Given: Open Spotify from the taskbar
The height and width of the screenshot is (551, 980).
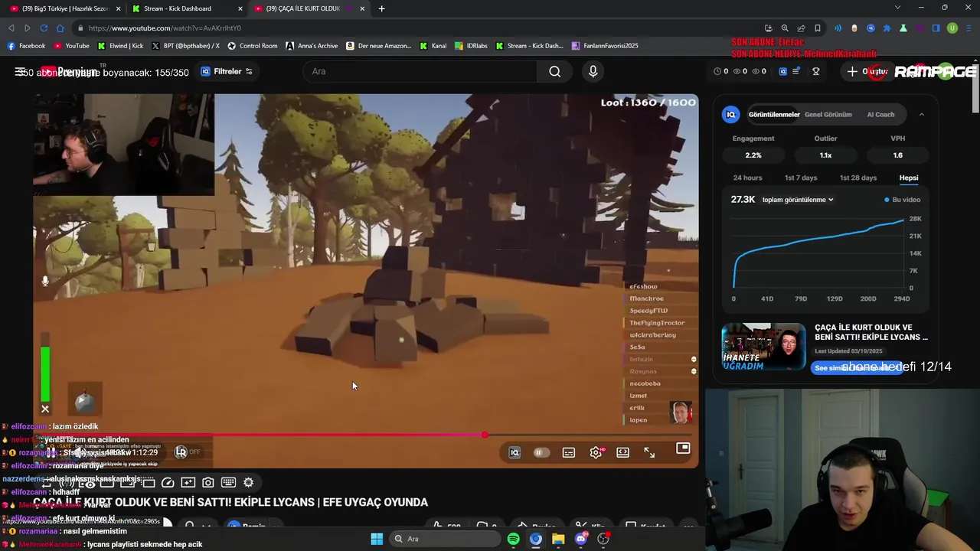Looking at the screenshot, I should pyautogui.click(x=513, y=539).
